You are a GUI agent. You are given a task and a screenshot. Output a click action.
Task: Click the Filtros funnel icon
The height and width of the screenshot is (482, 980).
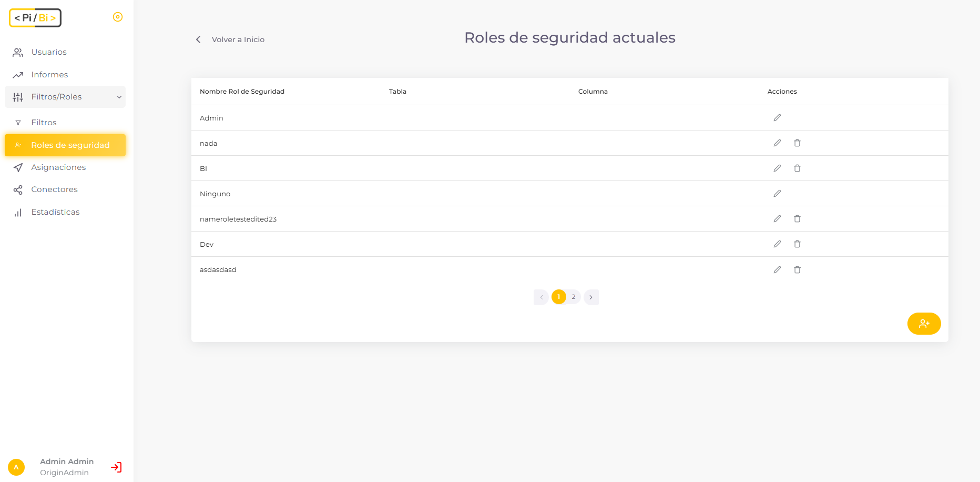[18, 123]
